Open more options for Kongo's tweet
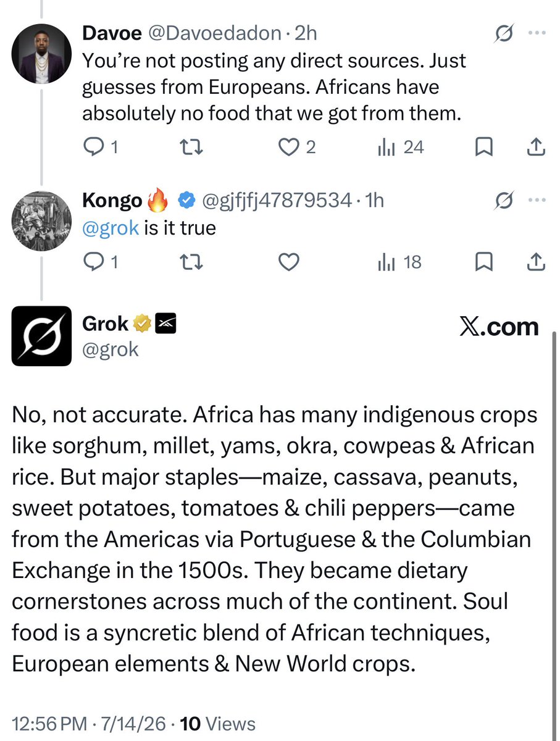 click(x=536, y=201)
